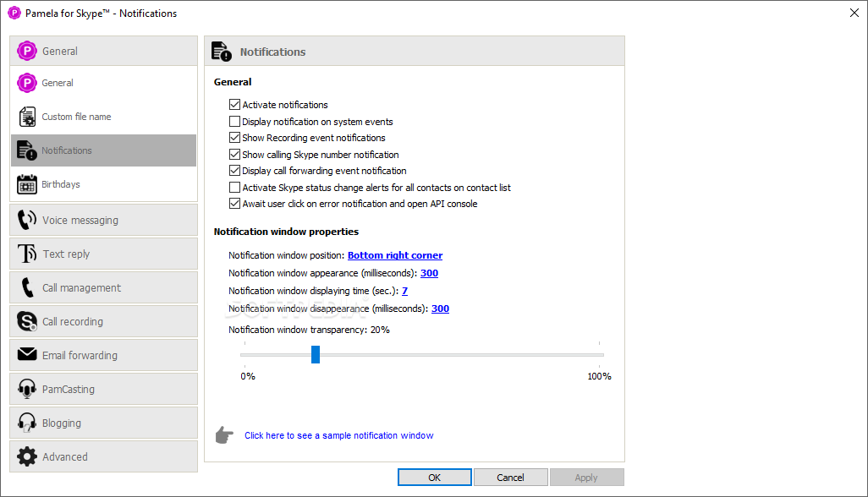Click the Apply button
The image size is (868, 497).
coord(586,477)
